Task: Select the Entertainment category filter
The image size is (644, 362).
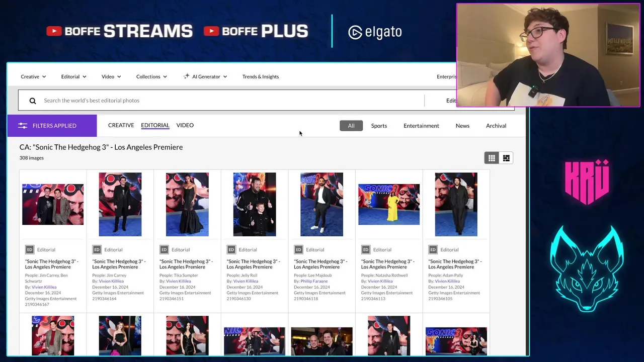Action: tap(421, 126)
